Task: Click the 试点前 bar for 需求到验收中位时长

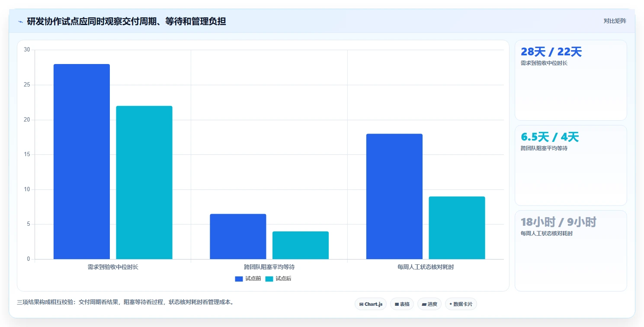Action: [x=82, y=162]
